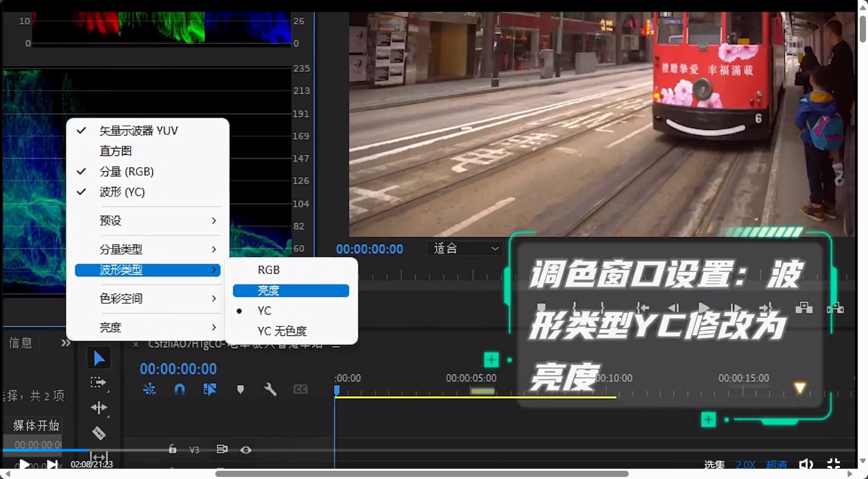Play the tutorial video
Viewport: 868px width, 479px height.
24,465
